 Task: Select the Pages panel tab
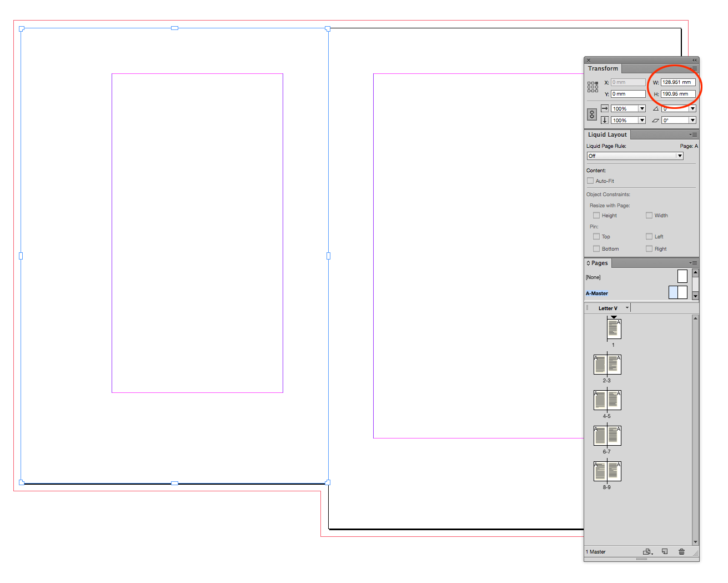pos(598,263)
